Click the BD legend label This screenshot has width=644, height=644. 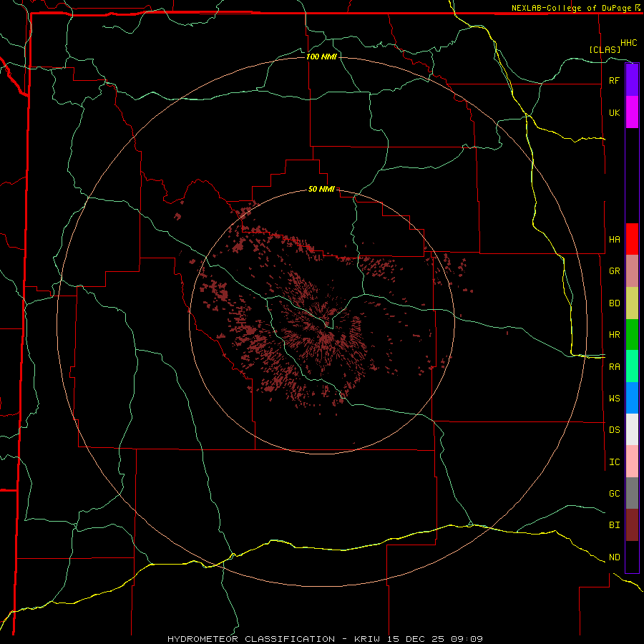pyautogui.click(x=614, y=303)
